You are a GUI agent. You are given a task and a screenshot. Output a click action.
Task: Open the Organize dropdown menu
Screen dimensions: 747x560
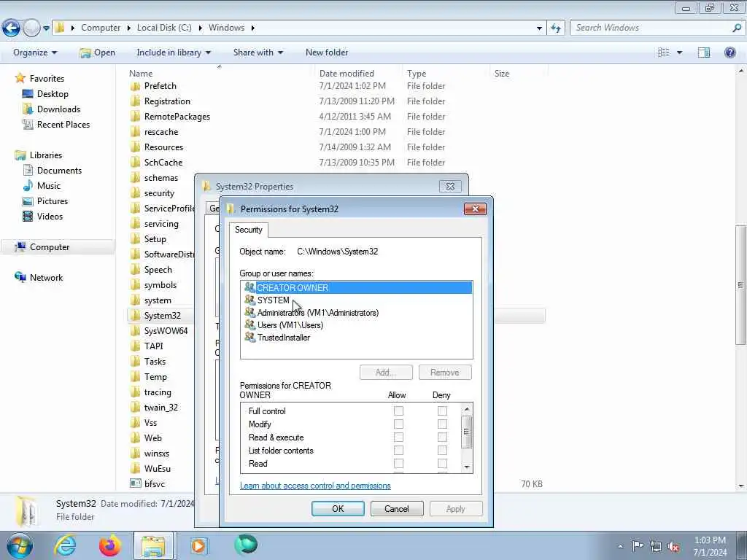tap(35, 52)
